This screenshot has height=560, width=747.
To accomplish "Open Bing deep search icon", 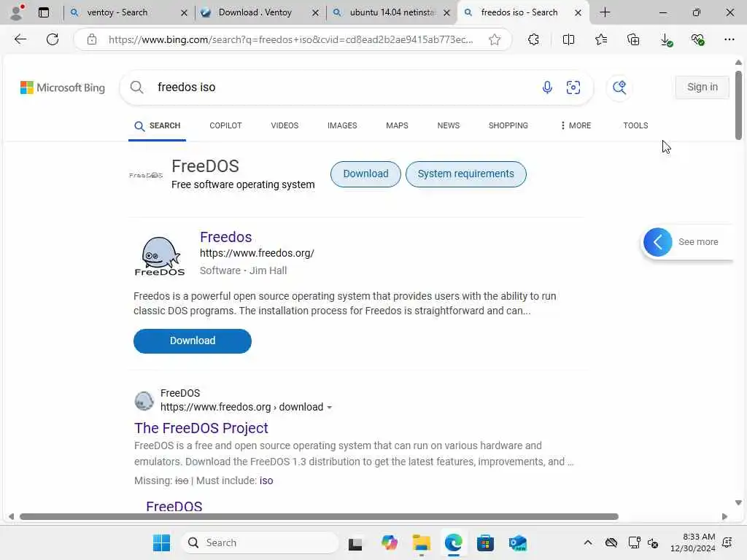I will (x=619, y=87).
